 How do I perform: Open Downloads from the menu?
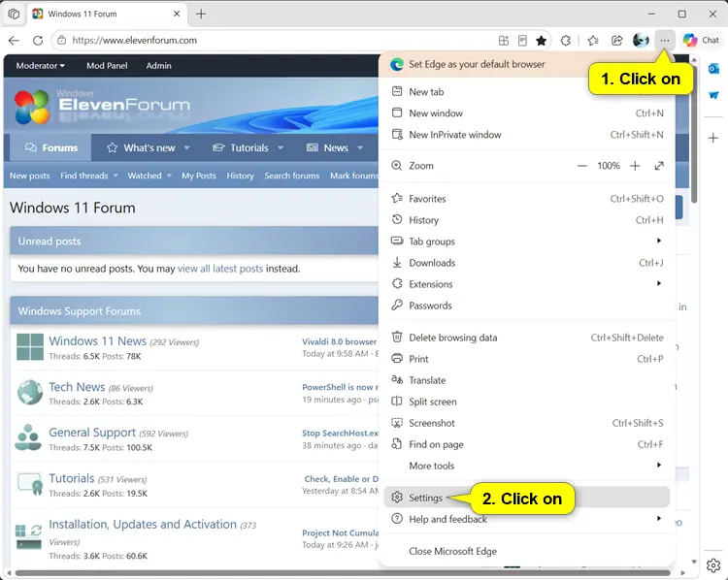point(527,263)
